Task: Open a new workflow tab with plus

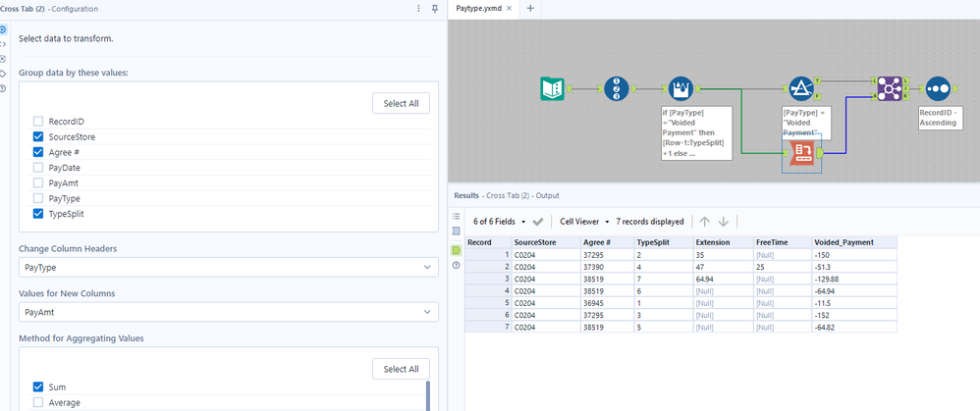Action: point(530,9)
